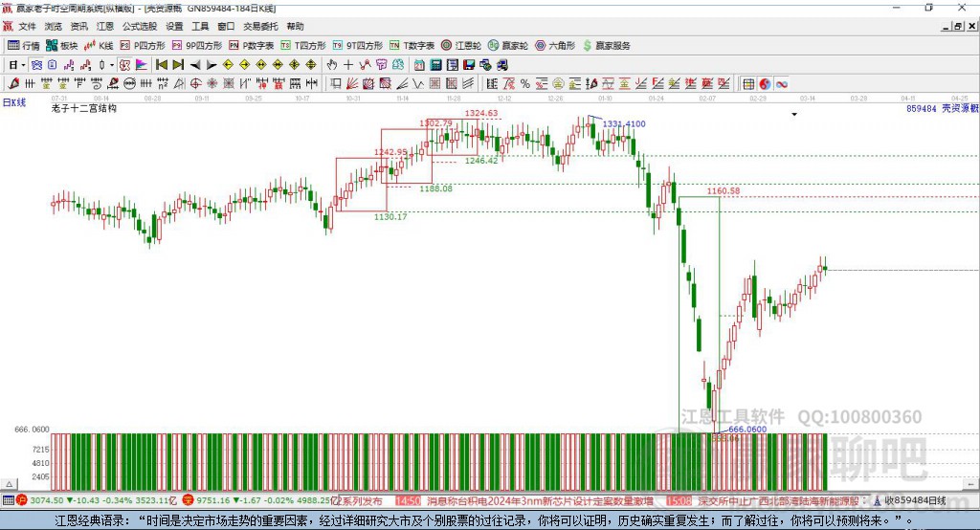
Task: Click the yin-yang Taiji icon
Action: click(x=765, y=84)
